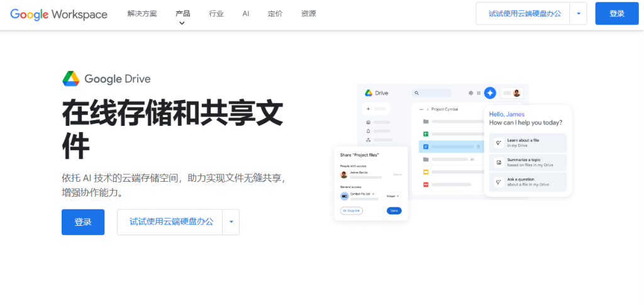Screen dimensions: 644x305
Task: Click the blue Gemini sparkle button
Action: point(490,93)
